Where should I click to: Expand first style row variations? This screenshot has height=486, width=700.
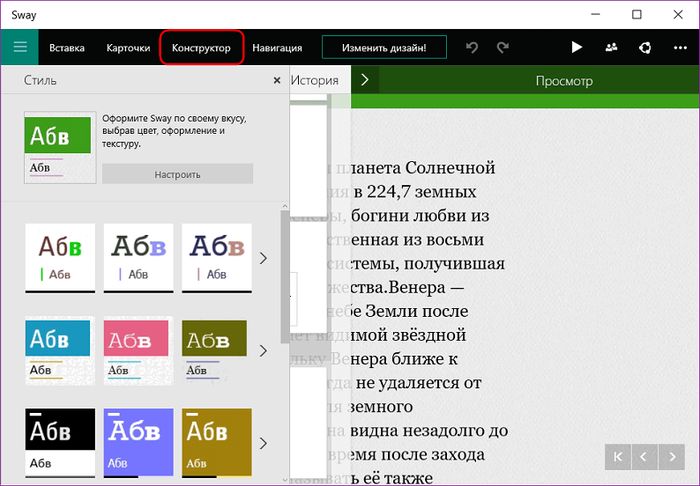click(x=263, y=258)
